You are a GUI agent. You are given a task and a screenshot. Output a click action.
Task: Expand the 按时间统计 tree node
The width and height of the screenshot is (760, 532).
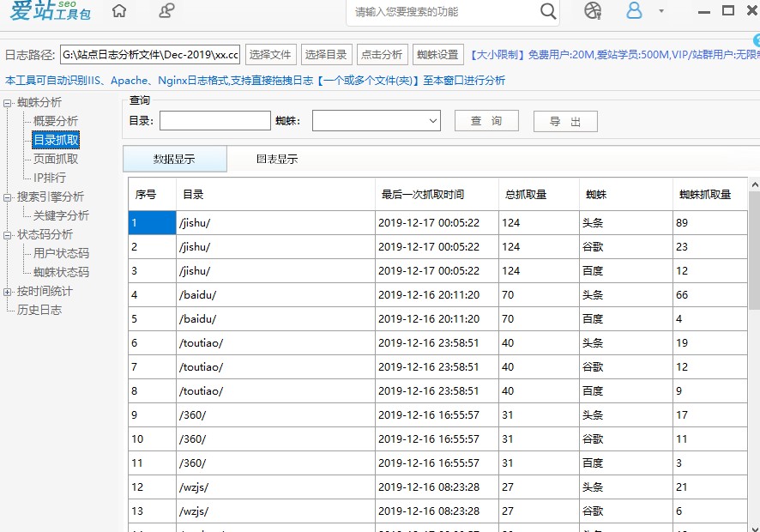coord(9,291)
